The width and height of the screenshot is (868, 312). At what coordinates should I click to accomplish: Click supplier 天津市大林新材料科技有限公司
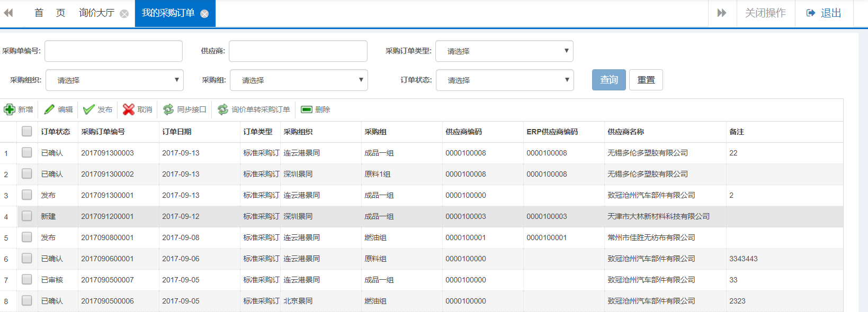click(x=659, y=216)
